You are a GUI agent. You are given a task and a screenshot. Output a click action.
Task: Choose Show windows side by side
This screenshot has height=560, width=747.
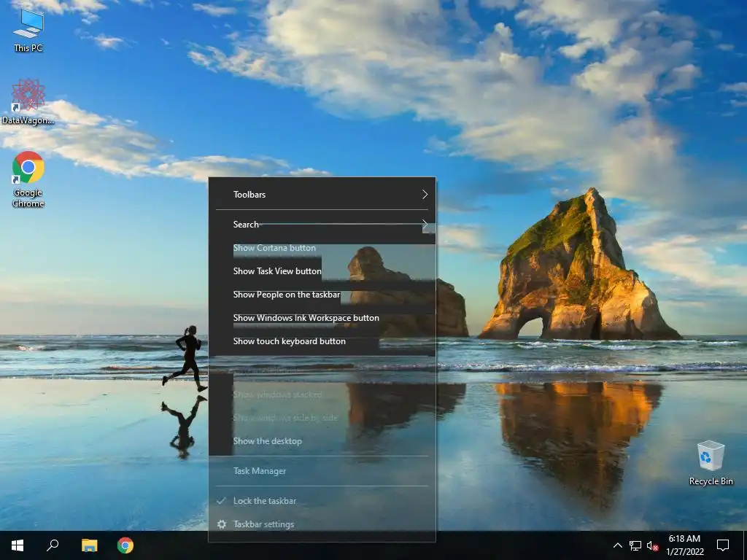[x=322, y=418]
